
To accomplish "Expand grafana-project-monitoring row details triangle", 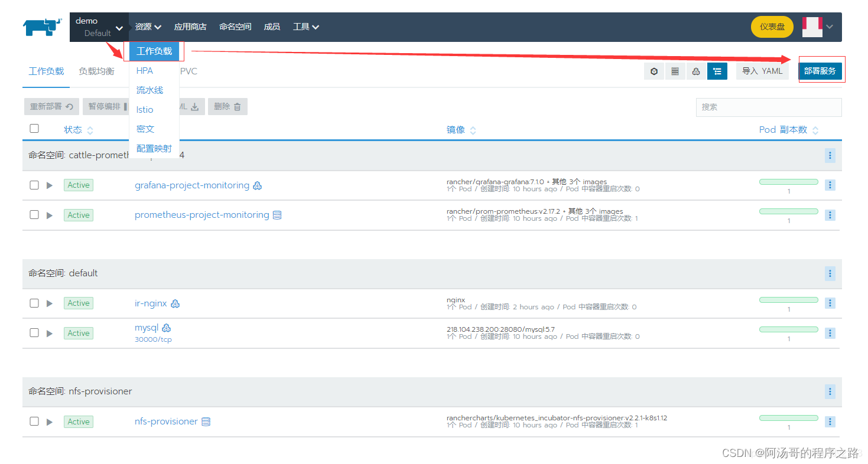I will click(x=50, y=185).
